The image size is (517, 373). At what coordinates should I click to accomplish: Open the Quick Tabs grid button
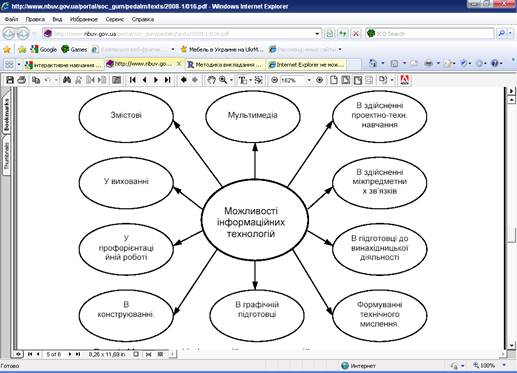pos(9,65)
